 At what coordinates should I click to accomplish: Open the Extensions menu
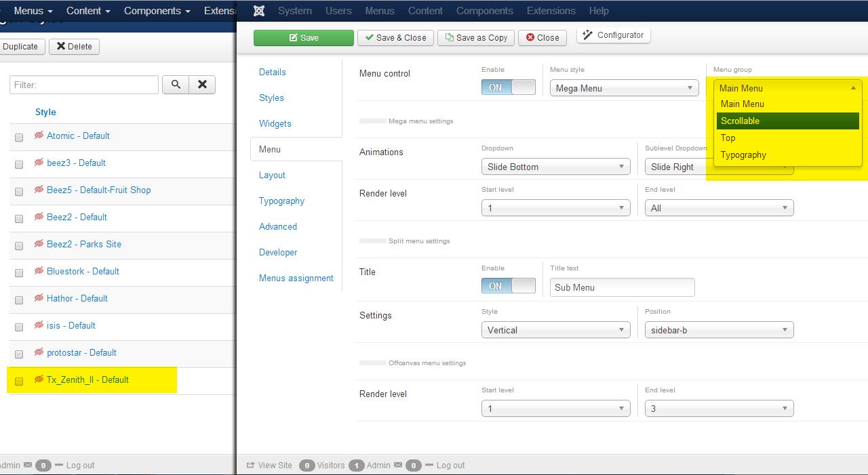551,10
